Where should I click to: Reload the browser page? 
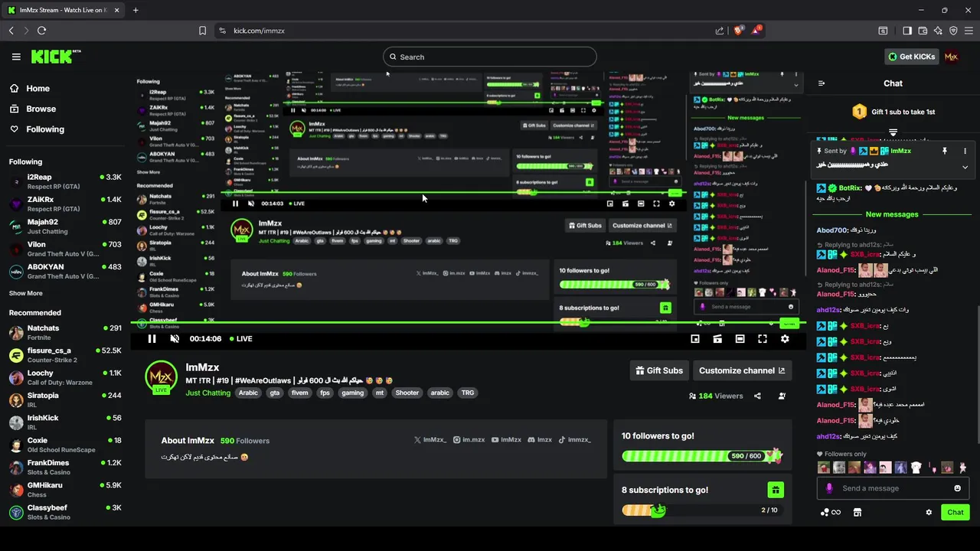41,31
